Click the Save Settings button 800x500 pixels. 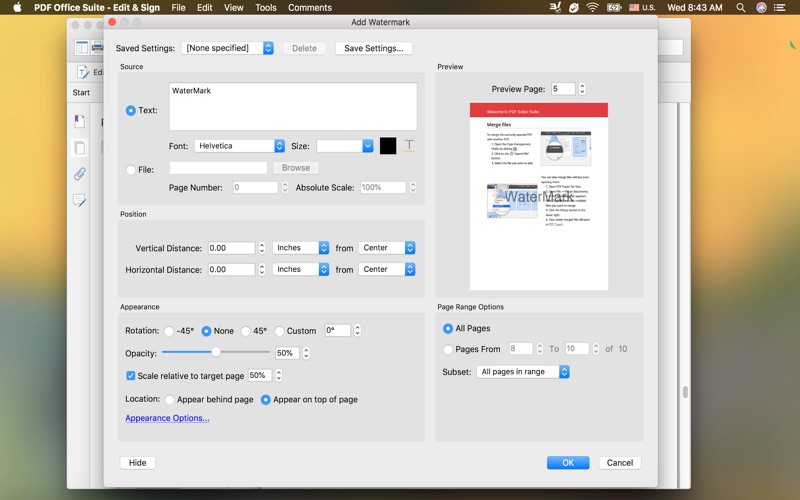click(x=373, y=48)
